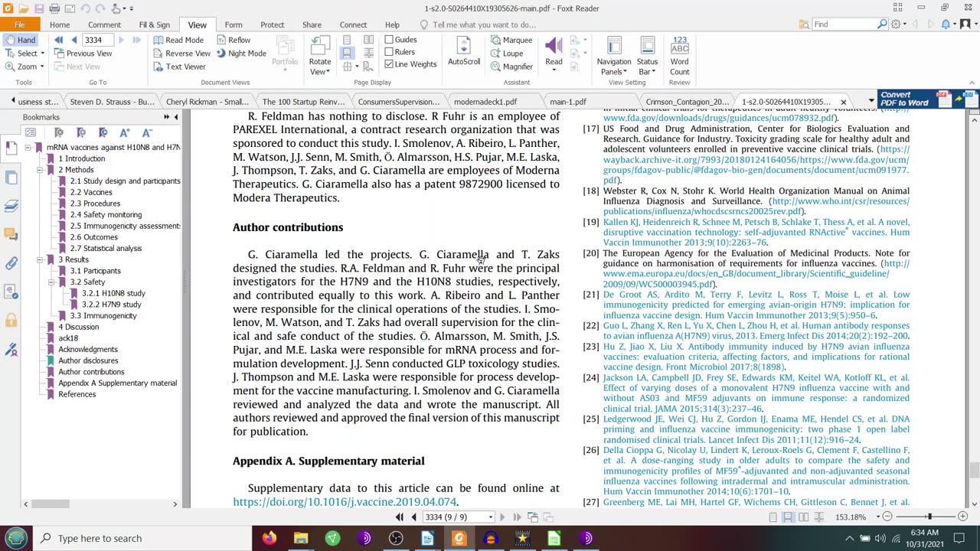Open the File menu
This screenshot has height=551, width=980.
[x=19, y=24]
